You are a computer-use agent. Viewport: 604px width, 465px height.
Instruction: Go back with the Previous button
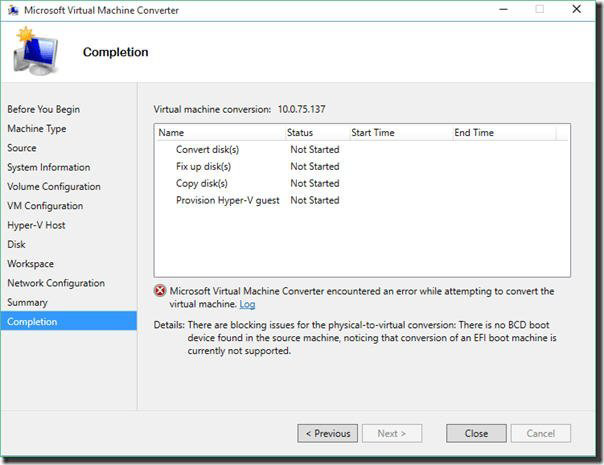click(327, 433)
